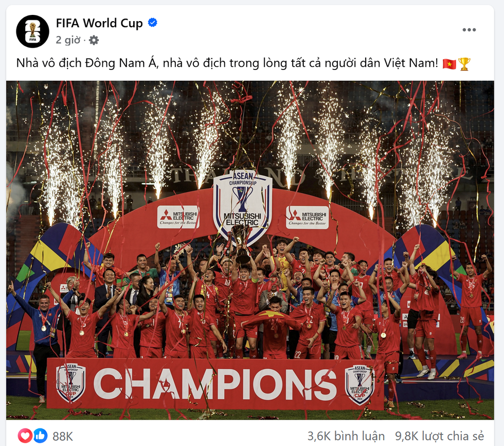
Task: Click the Vietnam flag emoji in caption
Action: pyautogui.click(x=449, y=64)
